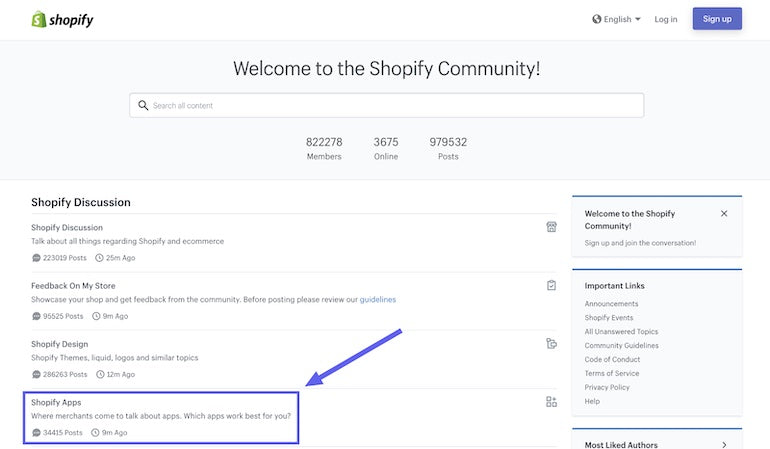Follow the guidelines link
This screenshot has width=770, height=449.
(378, 299)
